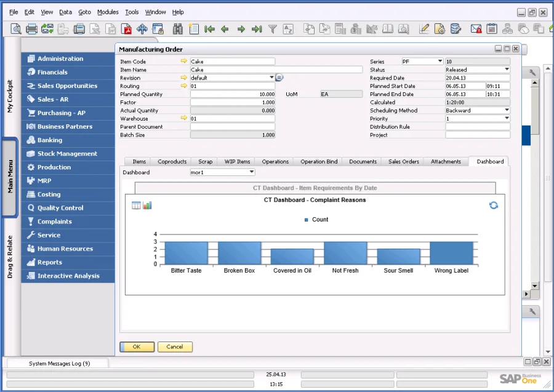
Task: Click the Project input field
Action: point(478,135)
